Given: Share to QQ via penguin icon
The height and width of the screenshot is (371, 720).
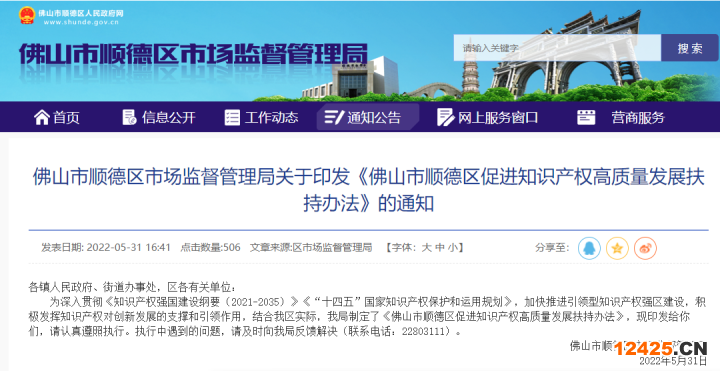Looking at the screenshot, I should point(589,248).
